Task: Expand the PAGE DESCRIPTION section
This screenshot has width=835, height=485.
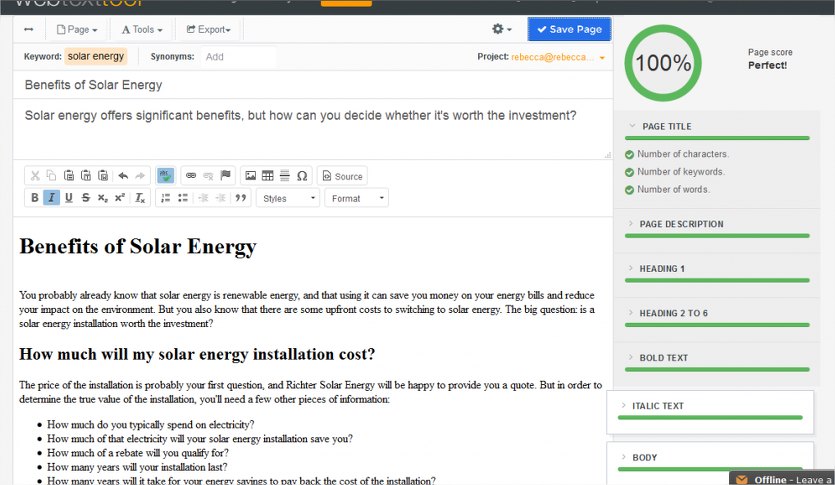Action: click(x=631, y=224)
